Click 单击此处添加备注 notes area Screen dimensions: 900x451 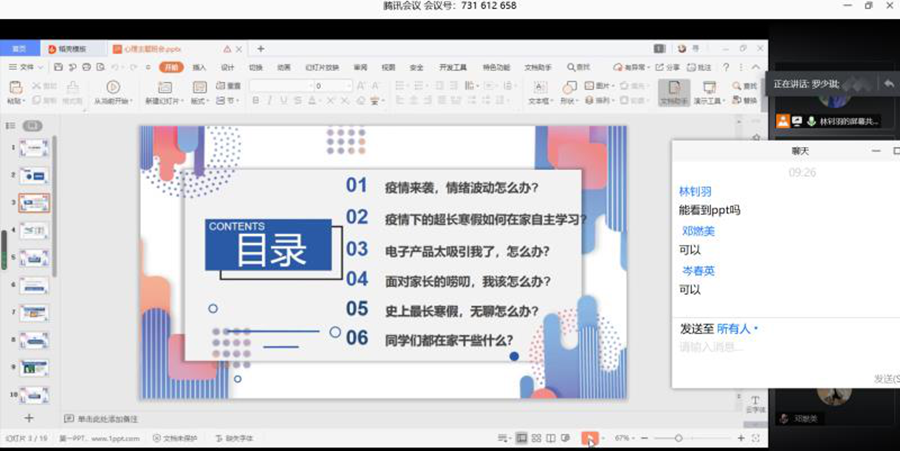point(110,418)
